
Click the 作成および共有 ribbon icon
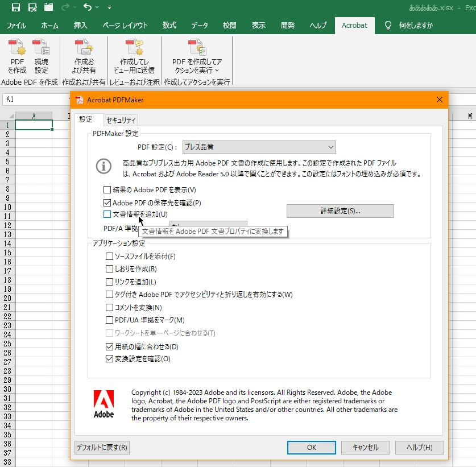click(84, 56)
